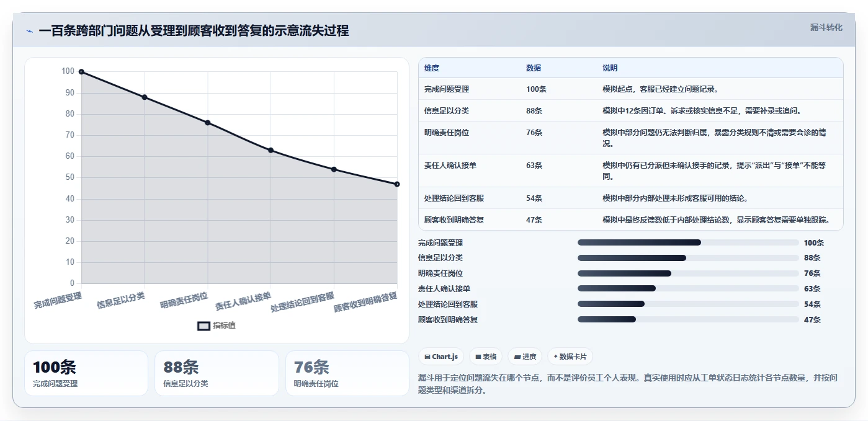The height and width of the screenshot is (421, 868).
Task: Click the chart data point at 47 for 顾客收到明确答复
Action: (397, 184)
